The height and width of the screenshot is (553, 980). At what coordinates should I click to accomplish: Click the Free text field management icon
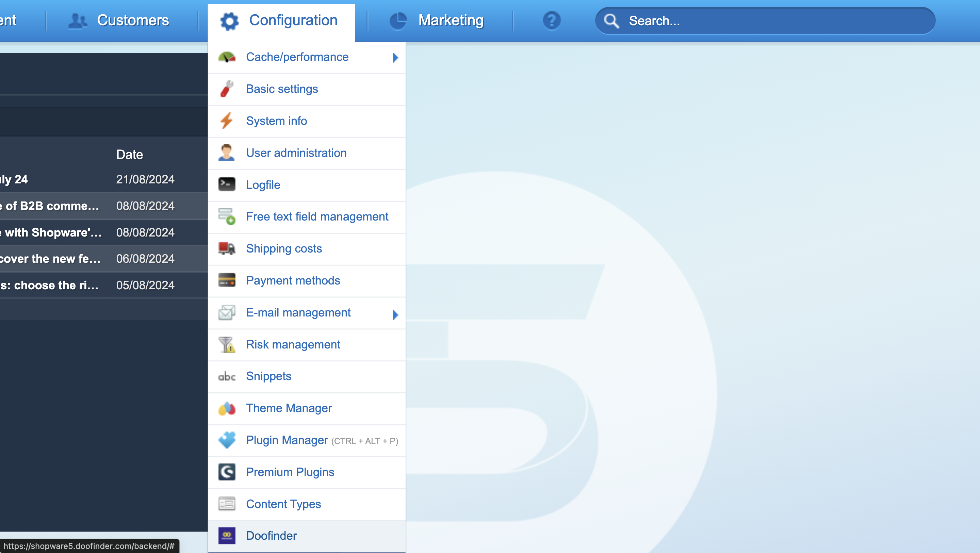click(227, 216)
